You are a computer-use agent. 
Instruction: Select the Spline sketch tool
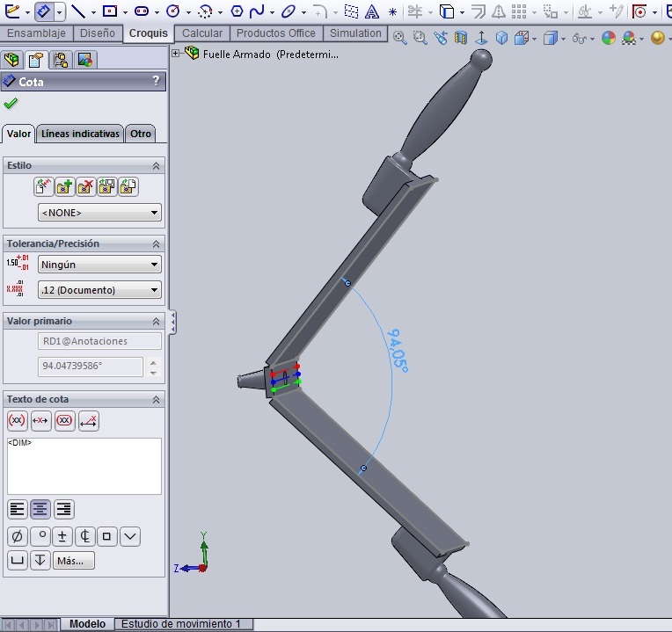[x=257, y=11]
